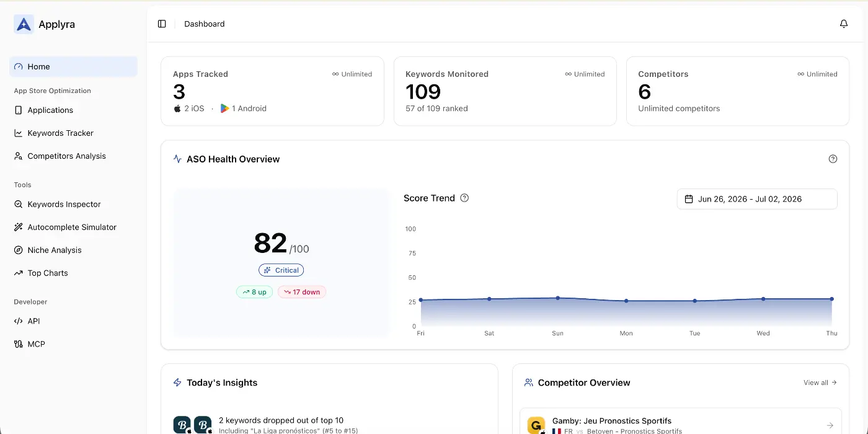Click the Gamby competitor arrow
868x434 pixels.
830,425
